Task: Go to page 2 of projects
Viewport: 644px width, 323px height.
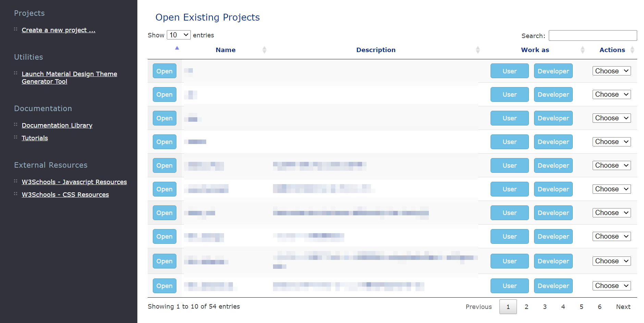Action: click(x=526, y=307)
